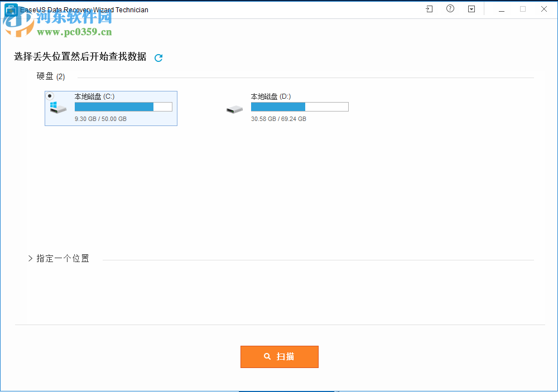Click the 硬盘 (2) section header
The width and height of the screenshot is (558, 392).
pyautogui.click(x=50, y=76)
